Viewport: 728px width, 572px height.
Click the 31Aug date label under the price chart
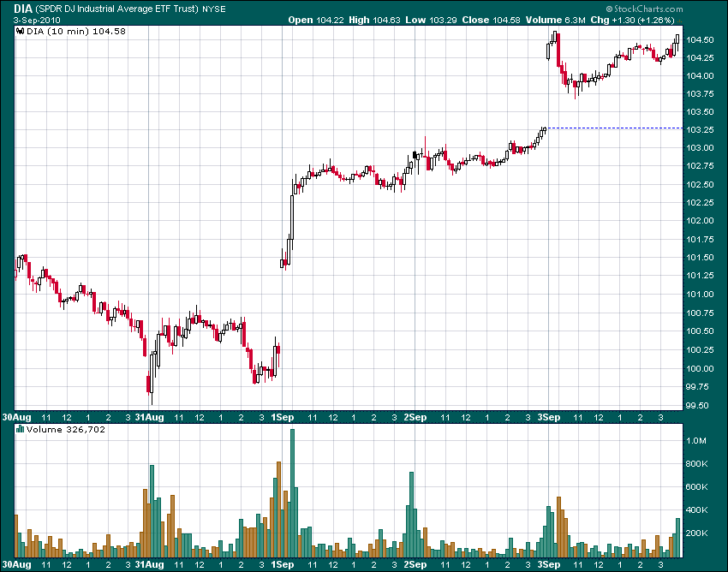pos(150,417)
